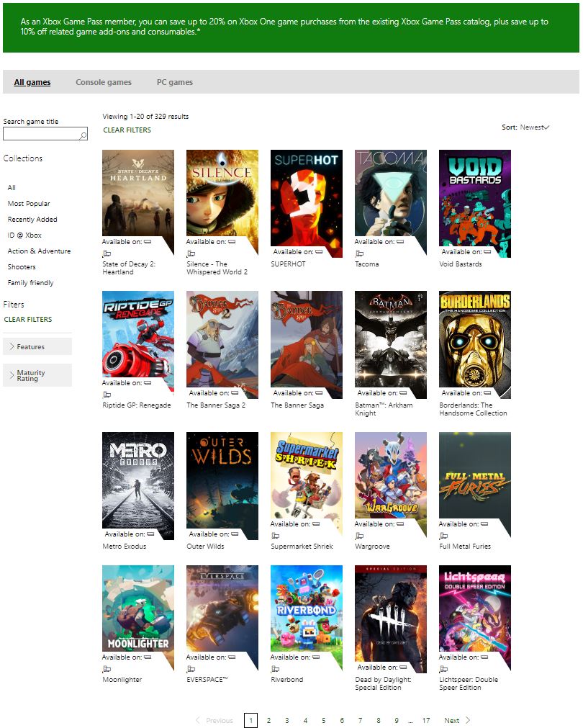583x728 pixels.
Task: Select the Action & Adventure collection
Action: click(39, 251)
